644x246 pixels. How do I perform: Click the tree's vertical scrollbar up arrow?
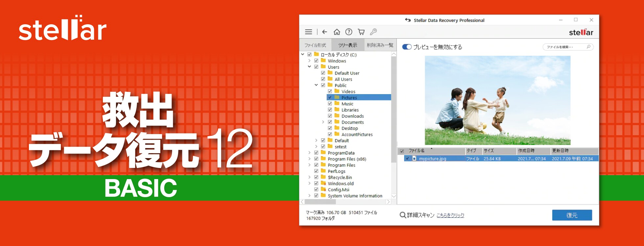pyautogui.click(x=394, y=54)
